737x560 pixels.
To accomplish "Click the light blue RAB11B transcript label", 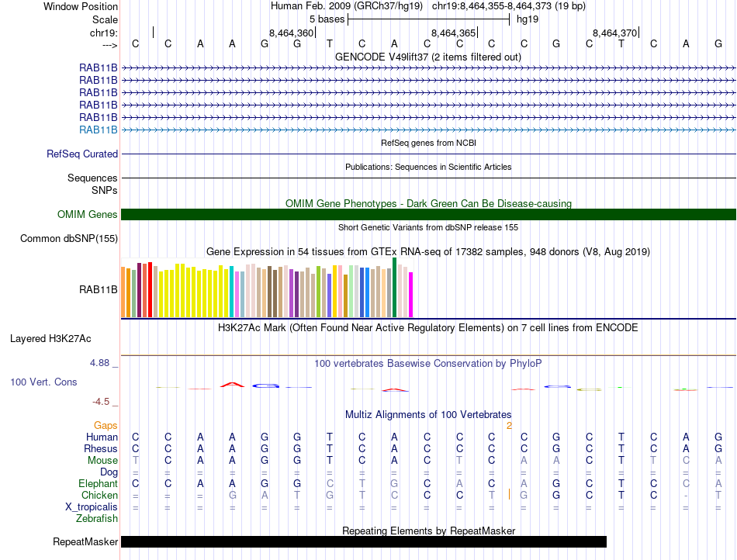I will pyautogui.click(x=99, y=130).
